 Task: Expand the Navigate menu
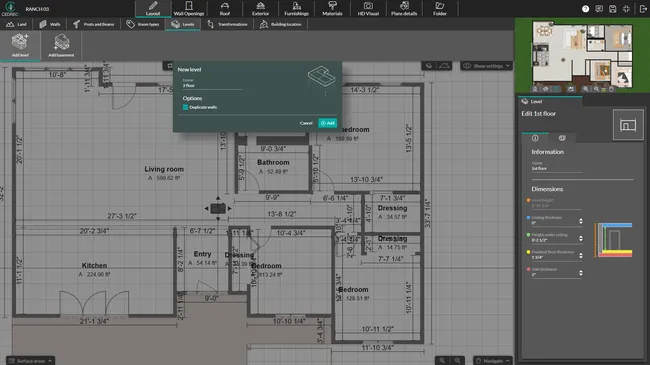tap(492, 360)
